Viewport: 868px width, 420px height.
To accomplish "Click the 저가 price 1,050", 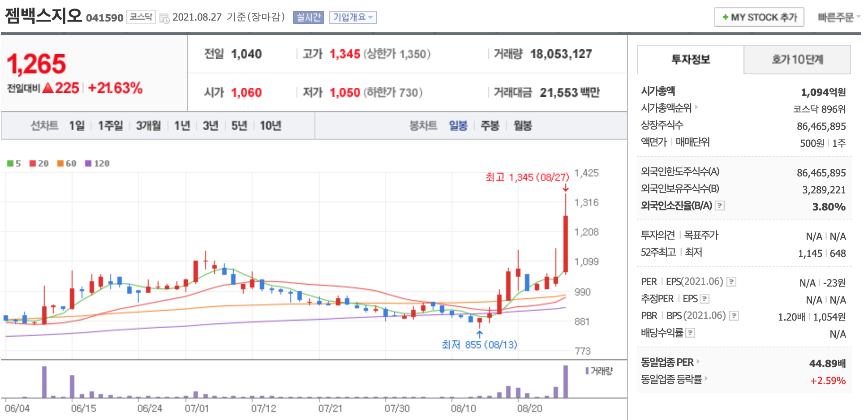I will [345, 93].
